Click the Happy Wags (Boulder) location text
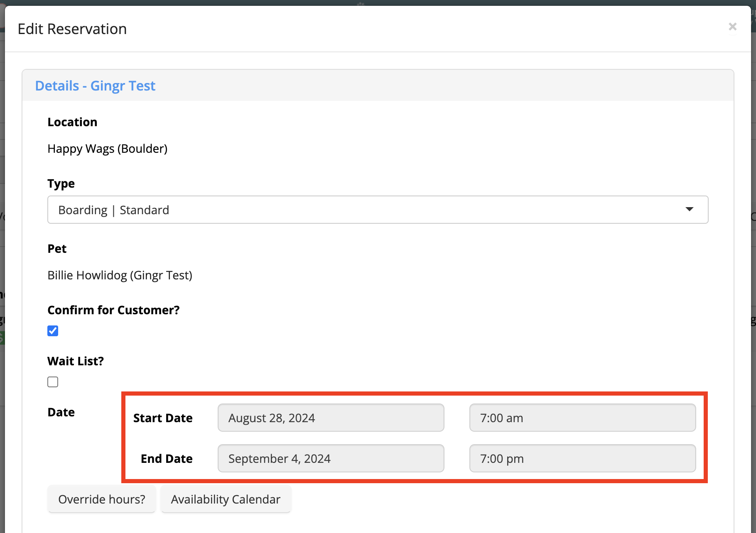Viewport: 756px width, 533px height. [108, 149]
